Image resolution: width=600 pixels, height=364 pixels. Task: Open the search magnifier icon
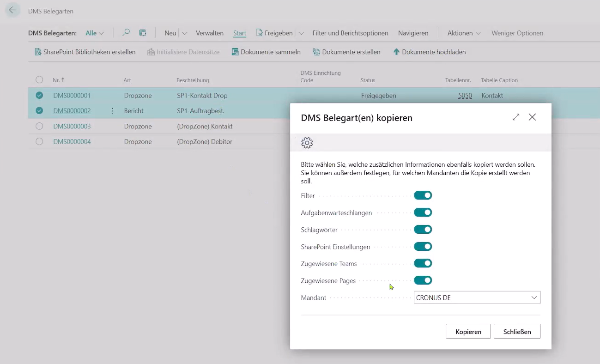pyautogui.click(x=126, y=33)
